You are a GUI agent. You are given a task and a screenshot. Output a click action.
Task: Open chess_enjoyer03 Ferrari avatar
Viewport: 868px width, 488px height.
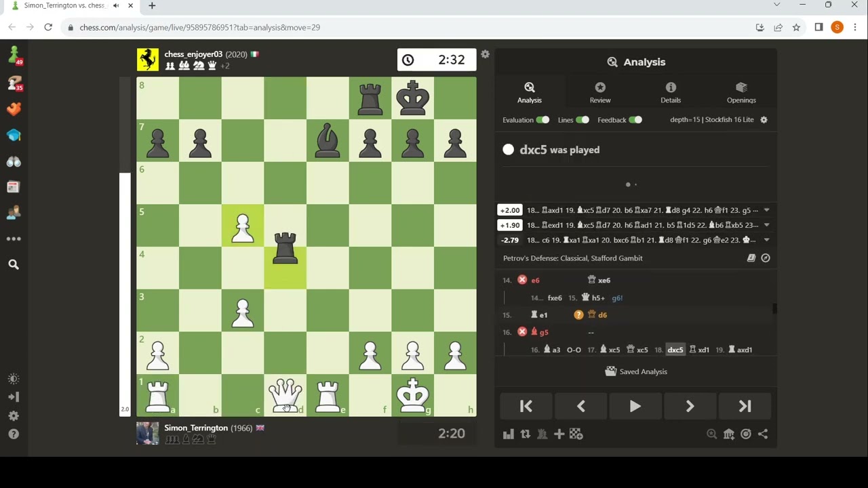148,60
